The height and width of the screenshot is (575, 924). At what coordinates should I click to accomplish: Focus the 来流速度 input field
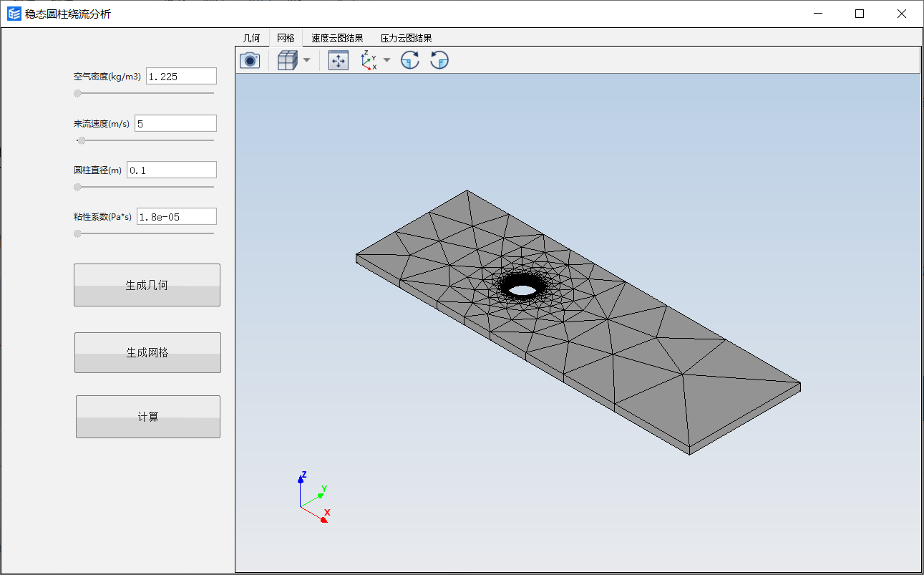tap(175, 123)
